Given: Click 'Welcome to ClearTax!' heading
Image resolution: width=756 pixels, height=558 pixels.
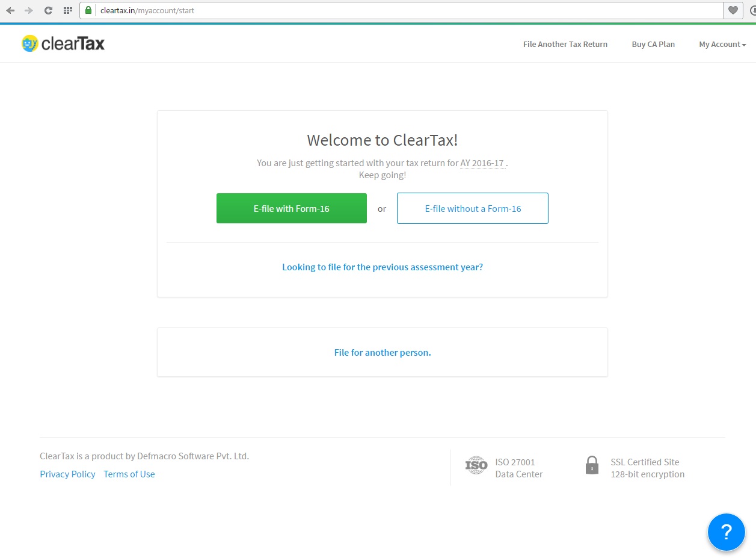Looking at the screenshot, I should pos(383,140).
